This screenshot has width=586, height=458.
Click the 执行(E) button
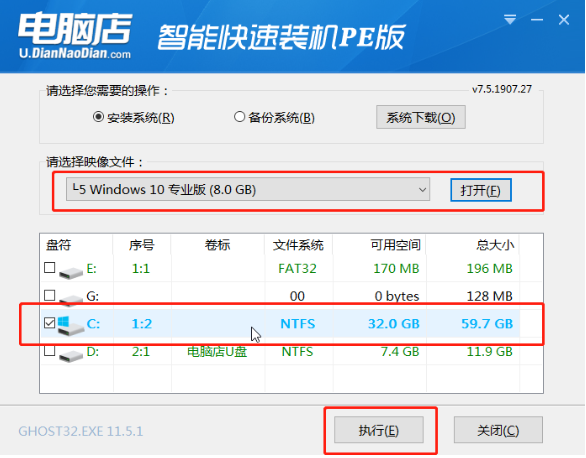pos(379,430)
